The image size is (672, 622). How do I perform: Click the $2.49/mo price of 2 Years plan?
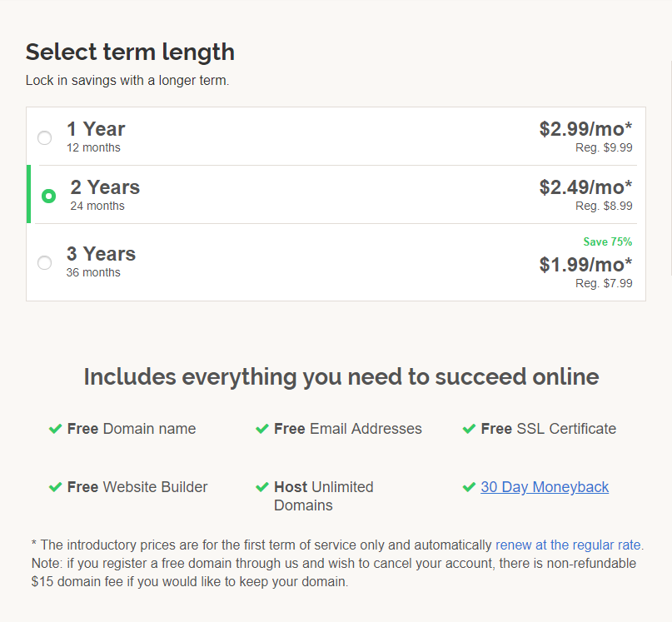click(x=585, y=187)
